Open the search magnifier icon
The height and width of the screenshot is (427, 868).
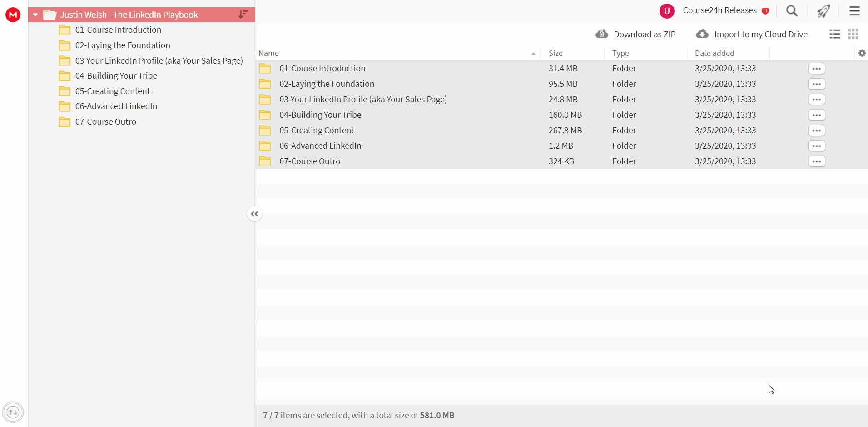click(792, 11)
